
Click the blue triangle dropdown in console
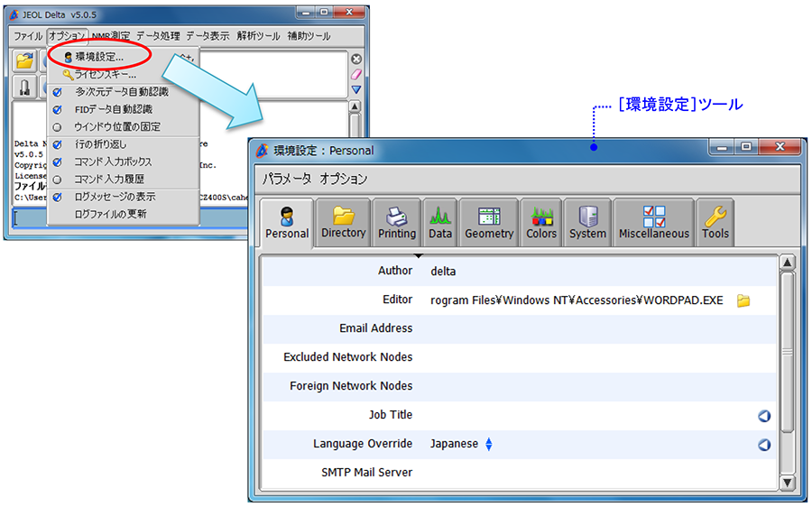click(x=355, y=90)
